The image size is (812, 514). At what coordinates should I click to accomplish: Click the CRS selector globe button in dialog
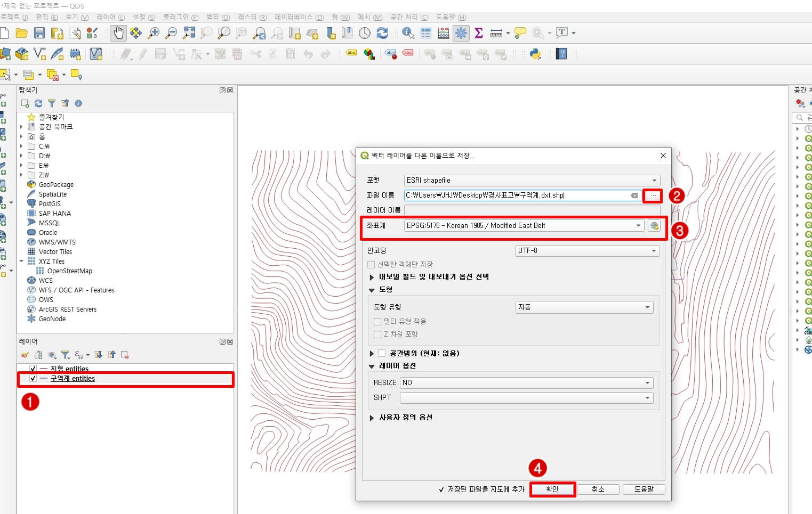point(654,226)
